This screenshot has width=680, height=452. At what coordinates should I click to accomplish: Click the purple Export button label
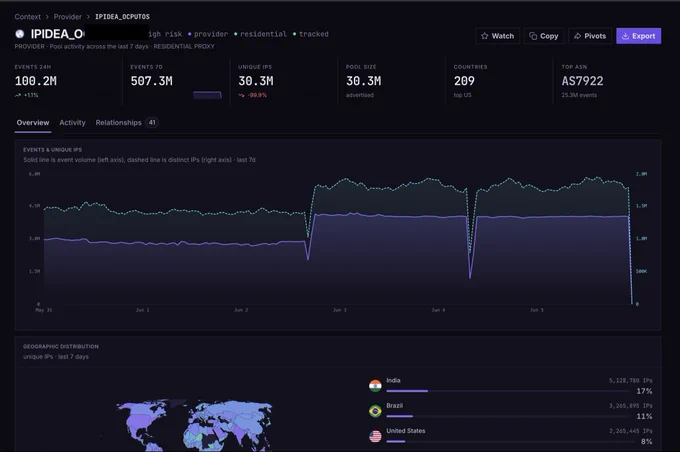[644, 36]
